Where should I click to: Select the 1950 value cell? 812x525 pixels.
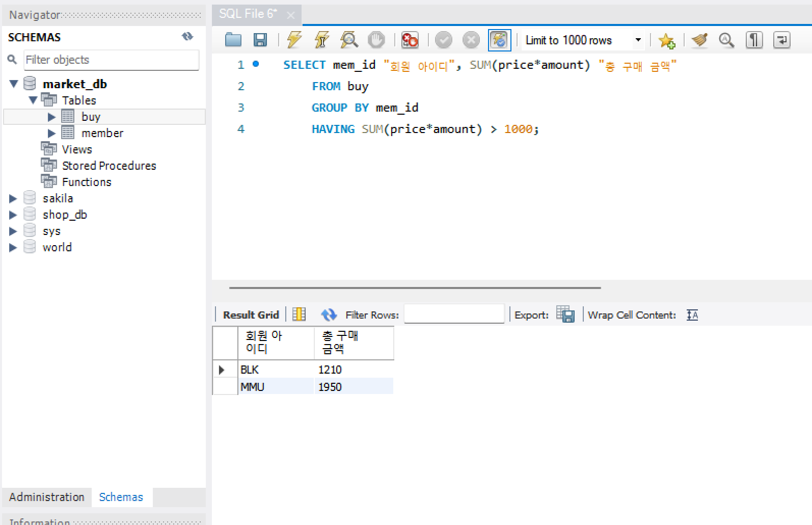[354, 386]
